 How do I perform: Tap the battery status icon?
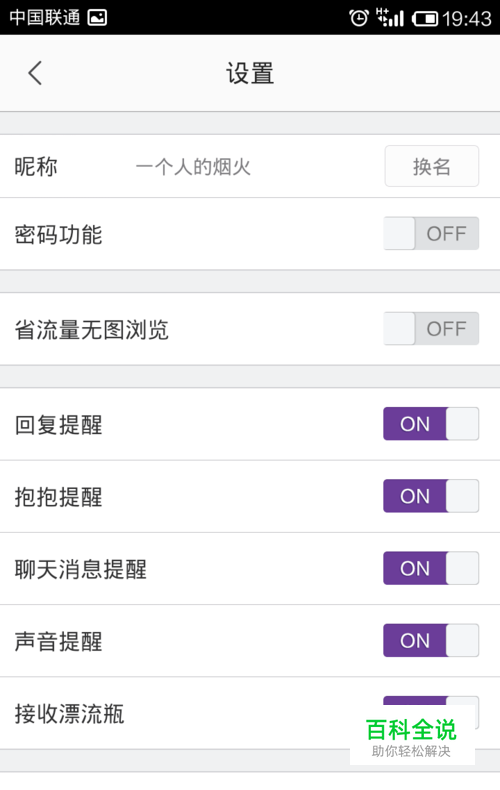tap(424, 19)
